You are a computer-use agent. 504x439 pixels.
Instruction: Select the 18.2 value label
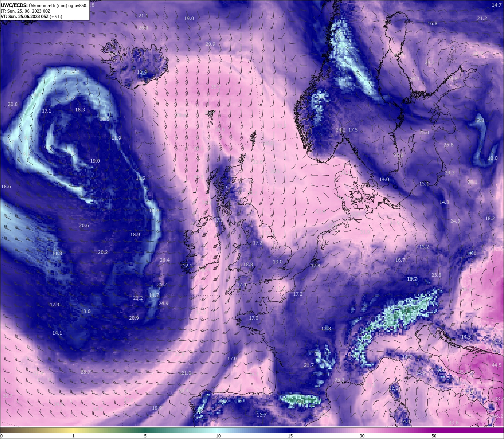pyautogui.click(x=490, y=219)
